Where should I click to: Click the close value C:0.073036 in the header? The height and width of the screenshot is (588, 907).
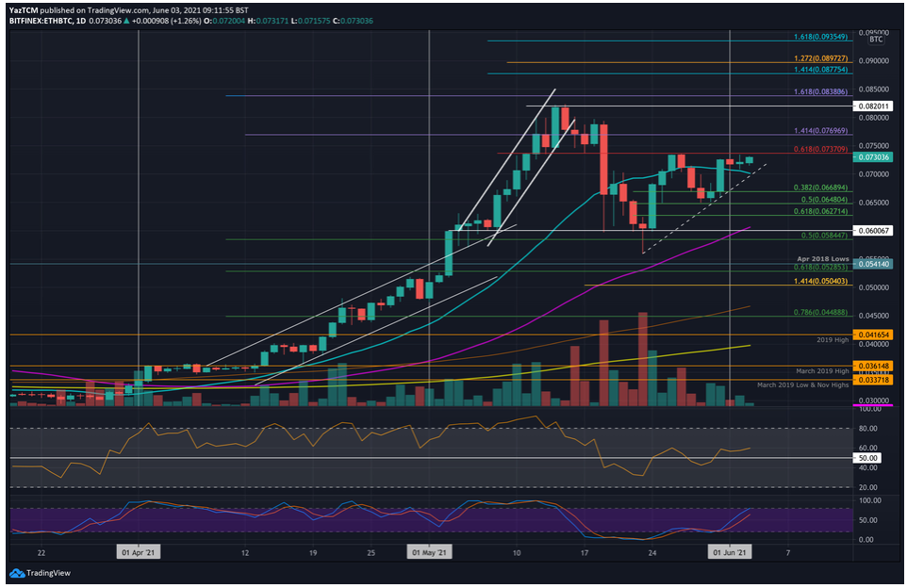point(353,21)
